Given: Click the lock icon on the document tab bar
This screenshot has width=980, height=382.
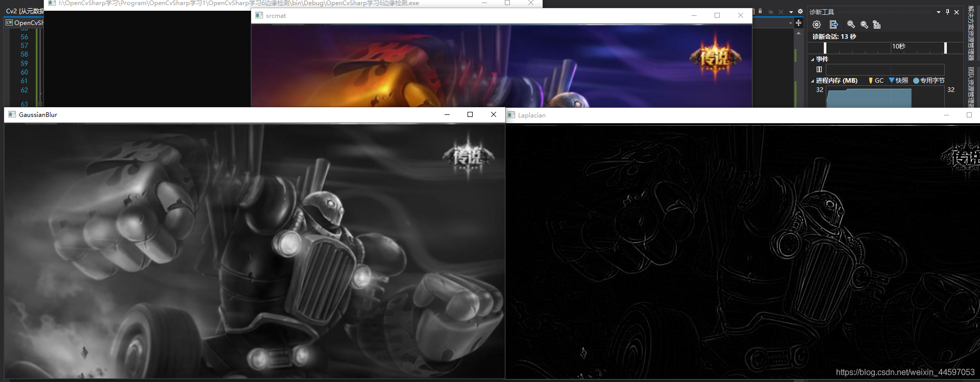Looking at the screenshot, I should (760, 11).
